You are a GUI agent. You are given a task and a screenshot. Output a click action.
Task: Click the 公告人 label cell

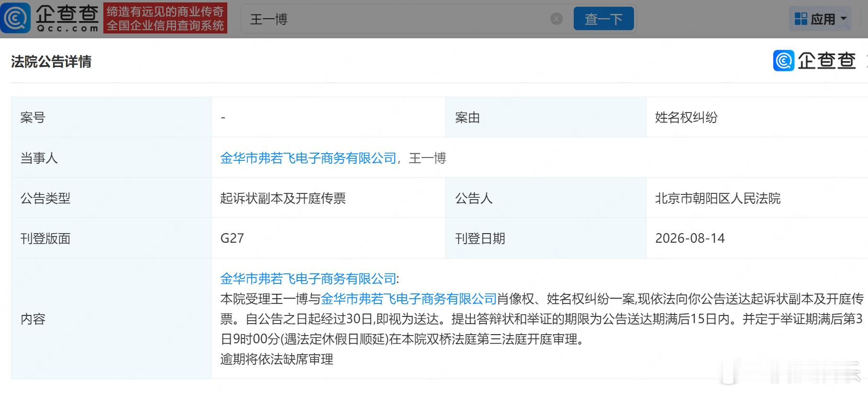point(545,198)
